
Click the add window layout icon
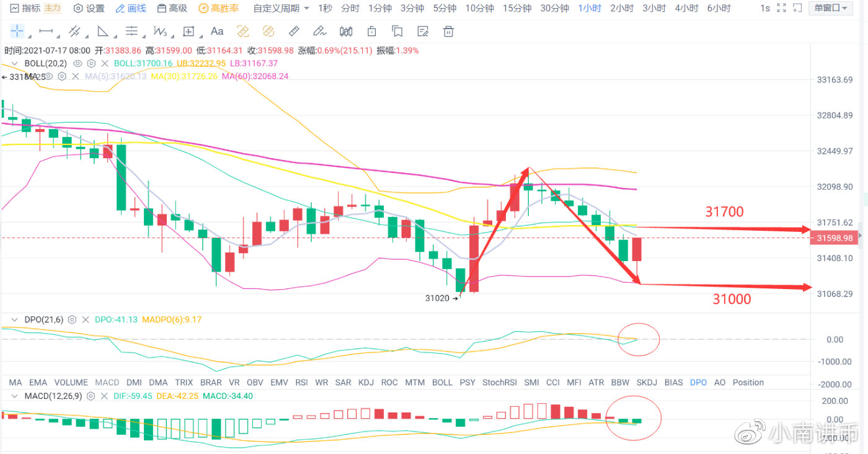(796, 8)
